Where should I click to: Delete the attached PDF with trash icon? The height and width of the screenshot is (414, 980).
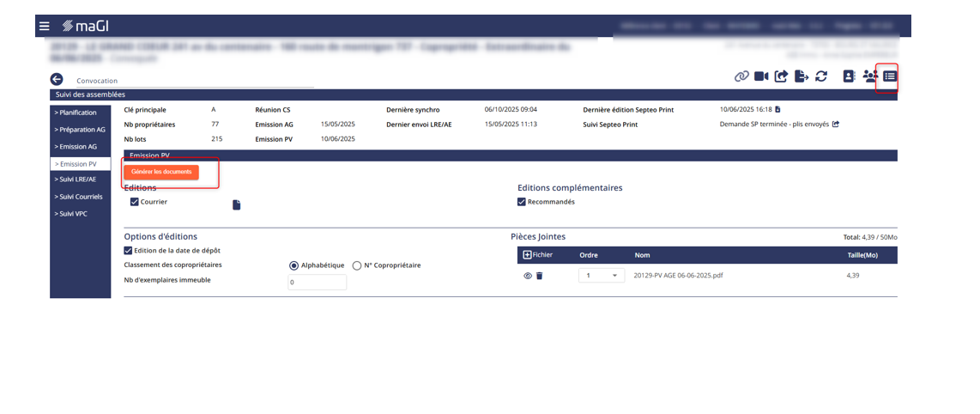pos(540,276)
